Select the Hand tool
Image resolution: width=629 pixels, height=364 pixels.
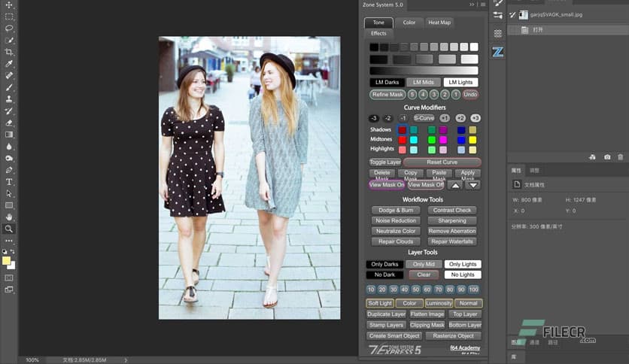pyautogui.click(x=9, y=217)
